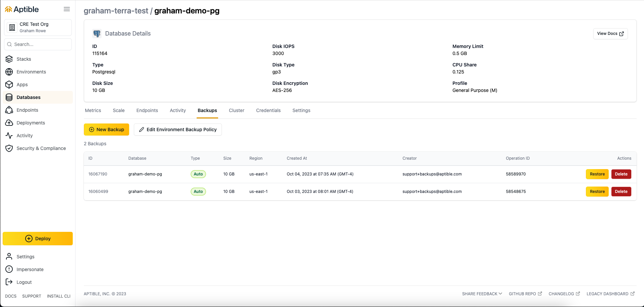Click the pencil icon on Edit Backup Policy
Image resolution: width=644 pixels, height=307 pixels.
(142, 130)
